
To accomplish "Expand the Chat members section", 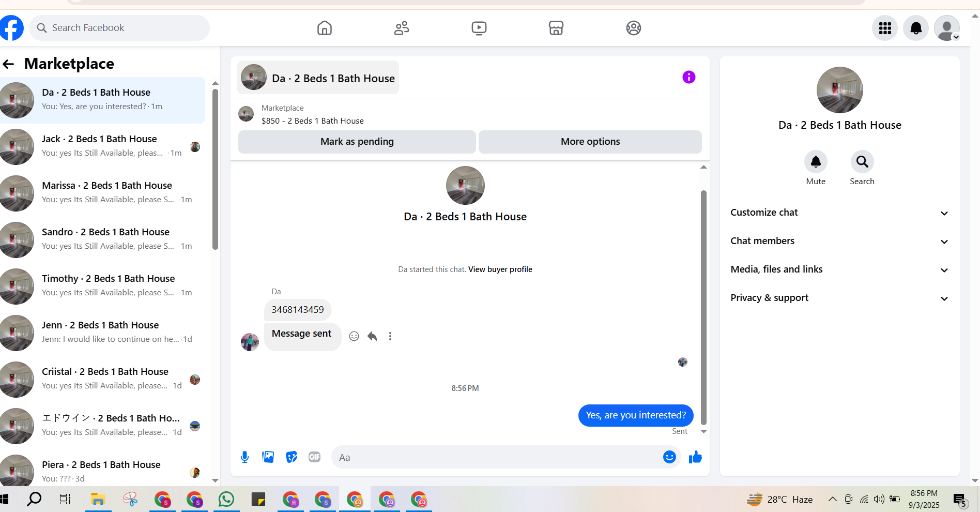I will (x=839, y=241).
